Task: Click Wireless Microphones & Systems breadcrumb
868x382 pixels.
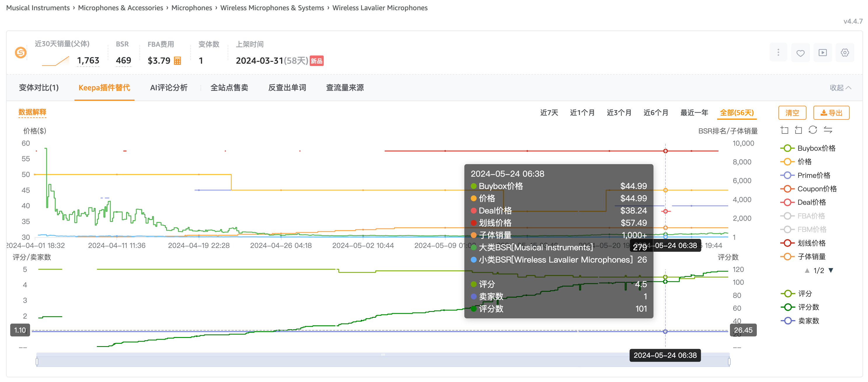Action: point(272,8)
